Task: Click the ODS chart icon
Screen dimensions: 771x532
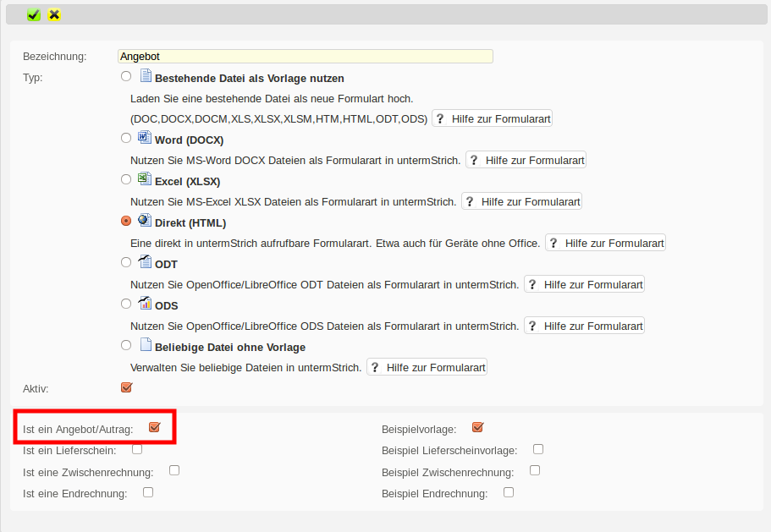Action: (145, 304)
